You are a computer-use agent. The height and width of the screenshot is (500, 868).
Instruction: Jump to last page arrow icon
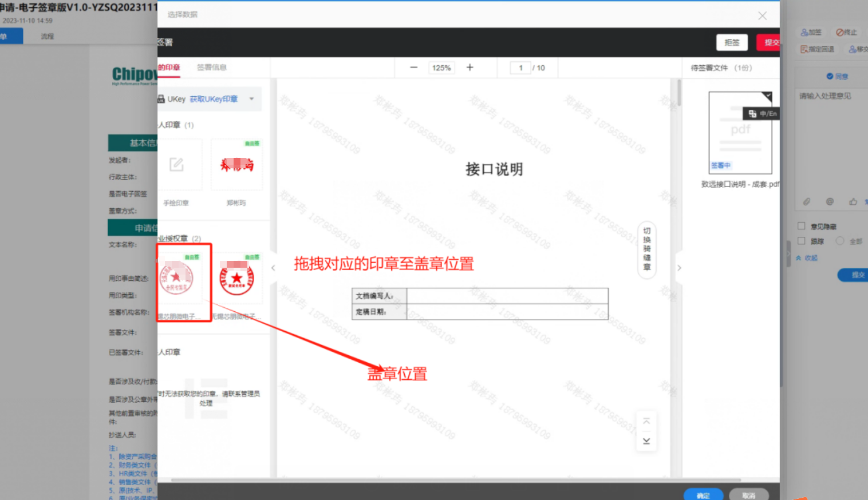point(646,441)
